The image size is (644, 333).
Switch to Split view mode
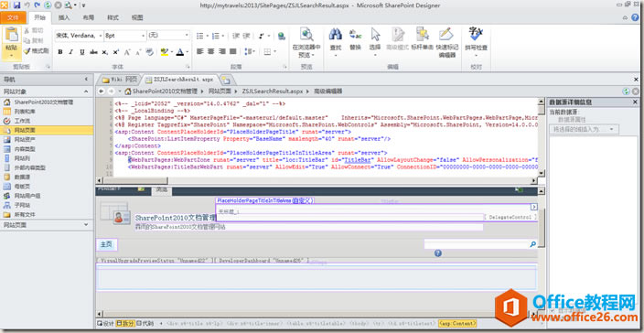(125, 324)
